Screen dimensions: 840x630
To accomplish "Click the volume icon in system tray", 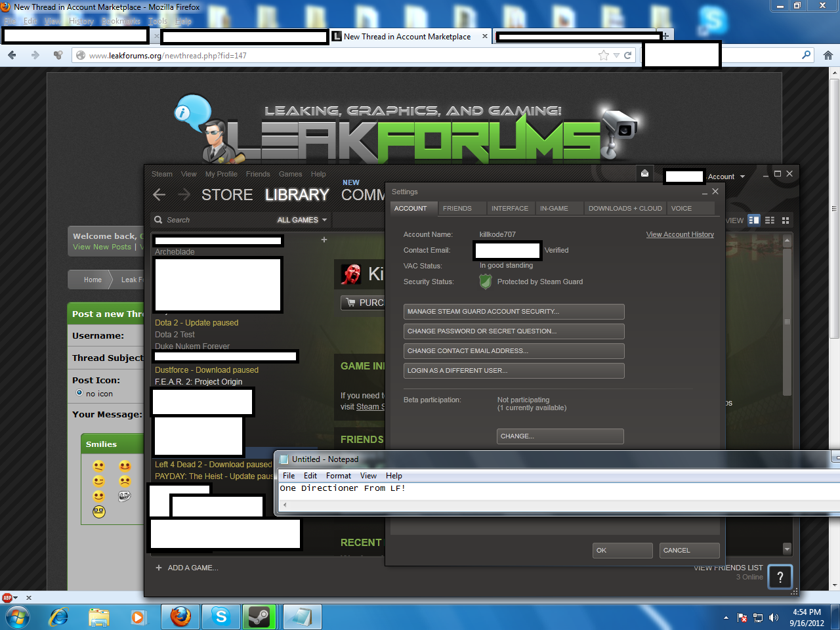I will (774, 618).
